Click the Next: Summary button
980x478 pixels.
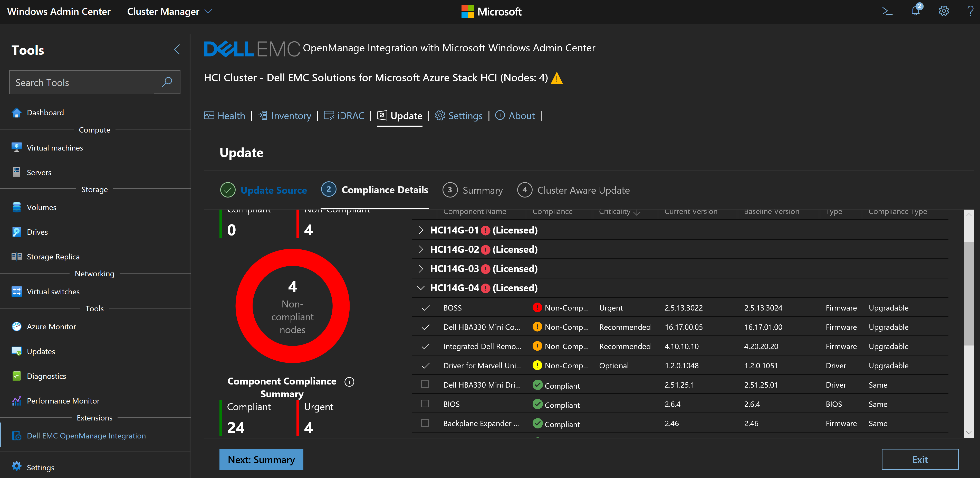[261, 459]
